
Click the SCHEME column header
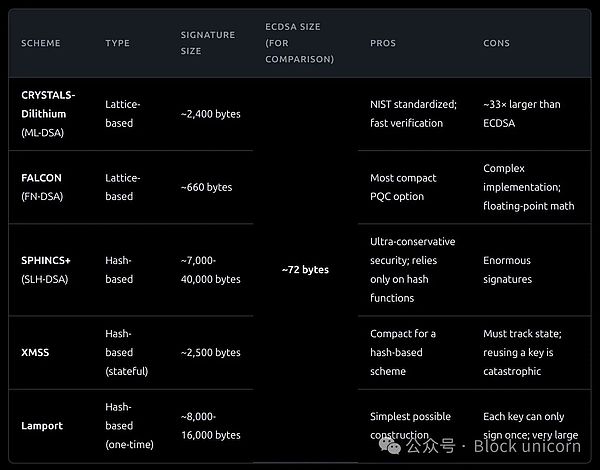pos(41,43)
